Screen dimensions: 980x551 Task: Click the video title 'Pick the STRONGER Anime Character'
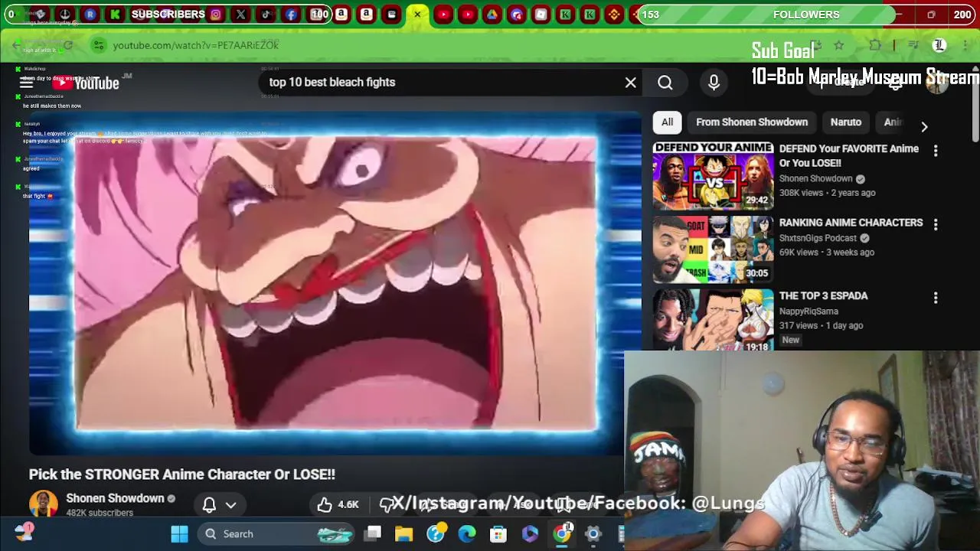182,474
